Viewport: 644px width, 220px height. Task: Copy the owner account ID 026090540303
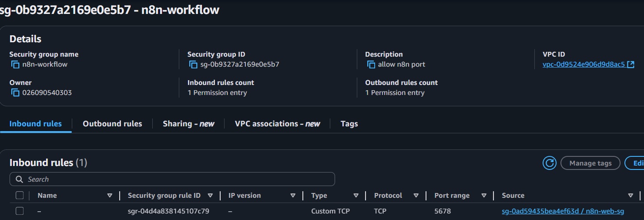point(16,93)
